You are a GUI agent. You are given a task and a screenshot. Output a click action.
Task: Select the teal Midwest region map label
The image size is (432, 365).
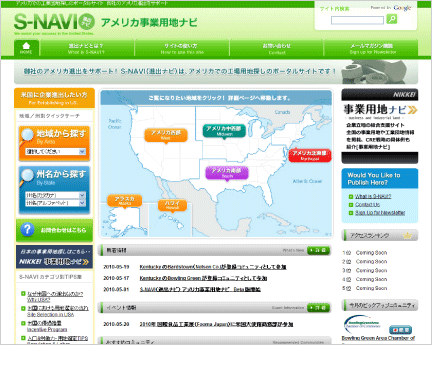click(x=224, y=131)
